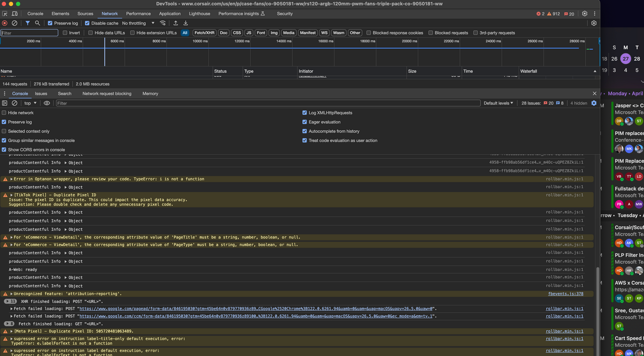Export HAR file with download arrow
This screenshot has height=356, width=644.
click(186, 23)
